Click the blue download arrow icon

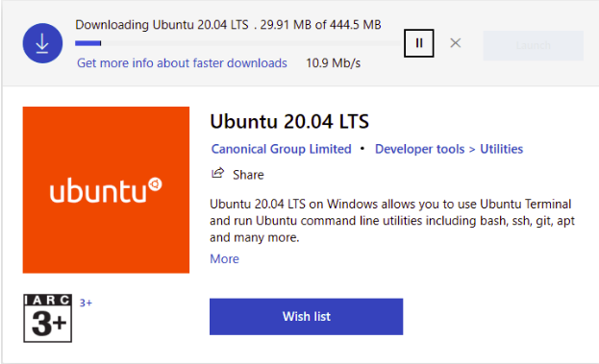coord(42,43)
